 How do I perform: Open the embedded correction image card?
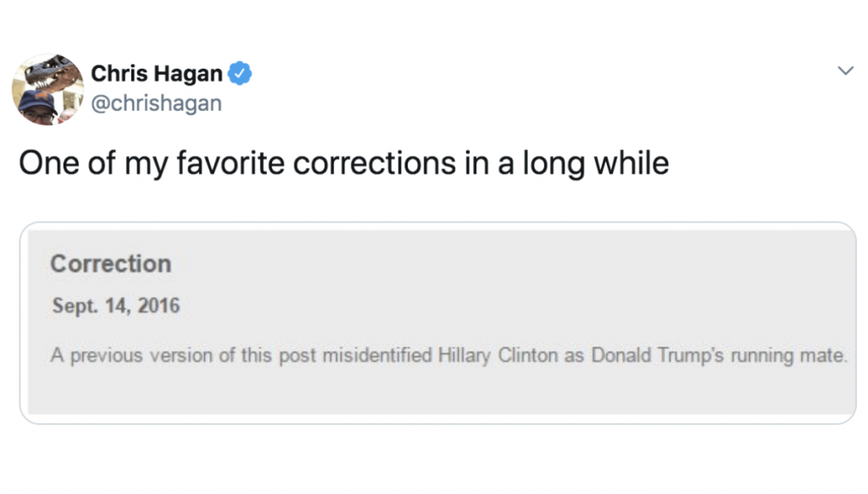click(438, 323)
